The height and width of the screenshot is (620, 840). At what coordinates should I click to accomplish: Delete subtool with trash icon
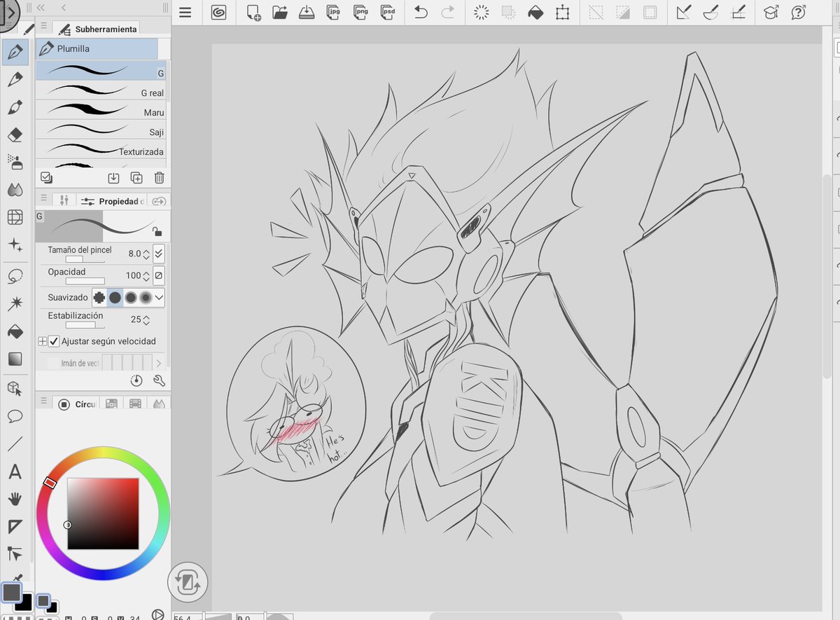point(160,178)
